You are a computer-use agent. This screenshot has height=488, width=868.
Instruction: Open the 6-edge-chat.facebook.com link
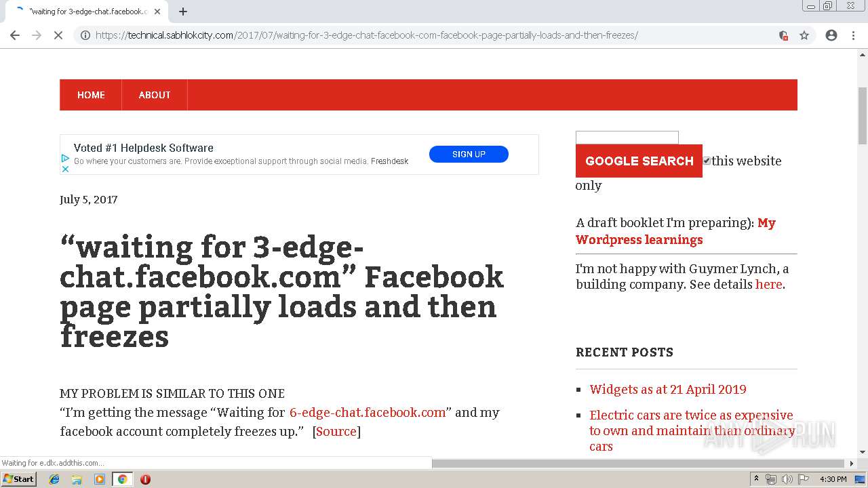[368, 412]
